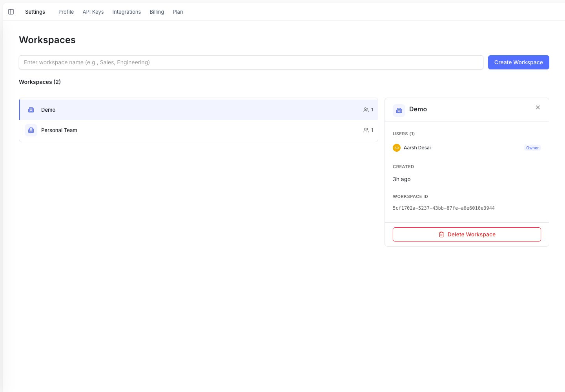Image resolution: width=565 pixels, height=392 pixels.
Task: Click the Workspaces page heading
Action: click(x=47, y=40)
